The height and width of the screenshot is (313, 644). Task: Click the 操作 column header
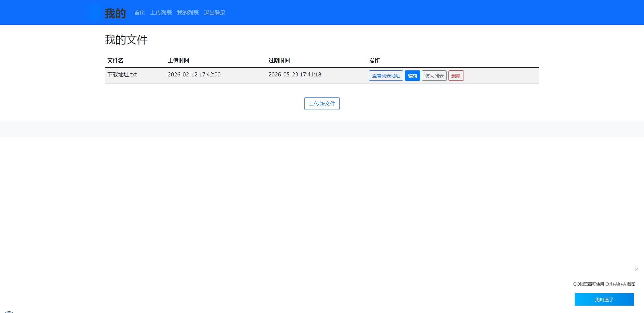pyautogui.click(x=374, y=60)
